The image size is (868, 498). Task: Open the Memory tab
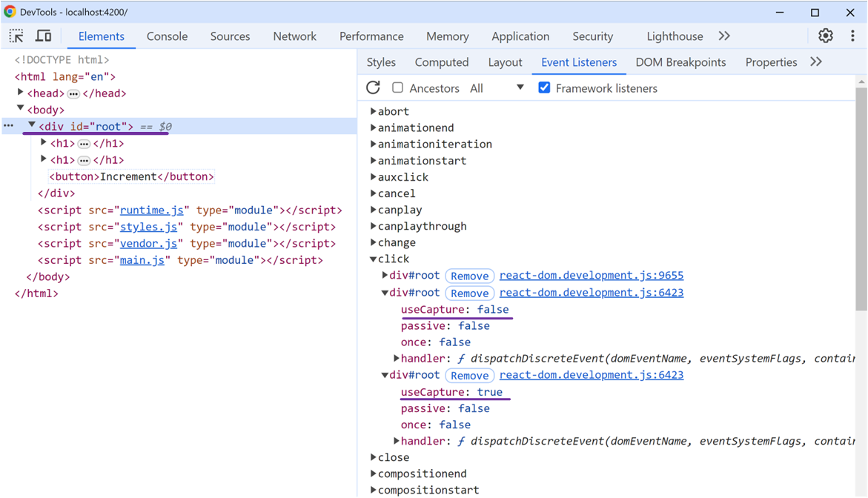tap(447, 36)
